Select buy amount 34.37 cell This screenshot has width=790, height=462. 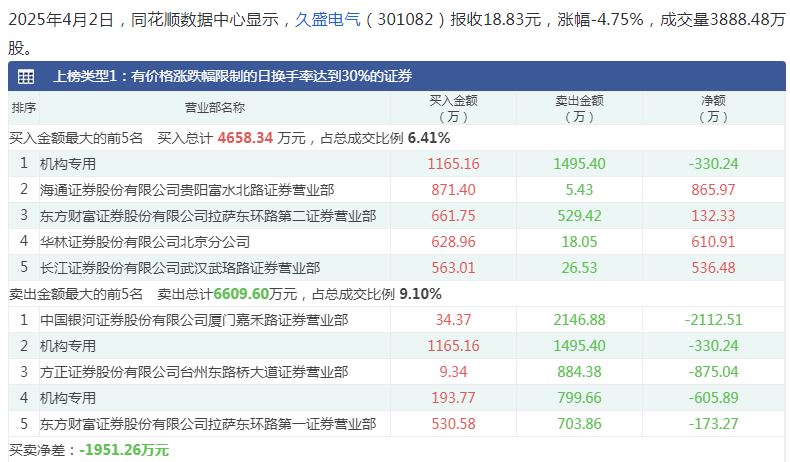[453, 320]
